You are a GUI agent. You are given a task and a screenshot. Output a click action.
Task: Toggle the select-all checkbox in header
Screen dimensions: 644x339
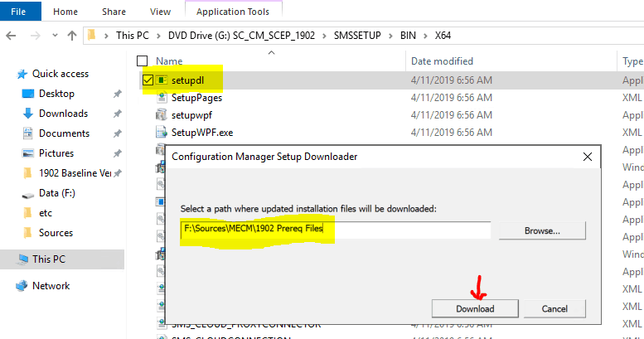click(x=142, y=61)
